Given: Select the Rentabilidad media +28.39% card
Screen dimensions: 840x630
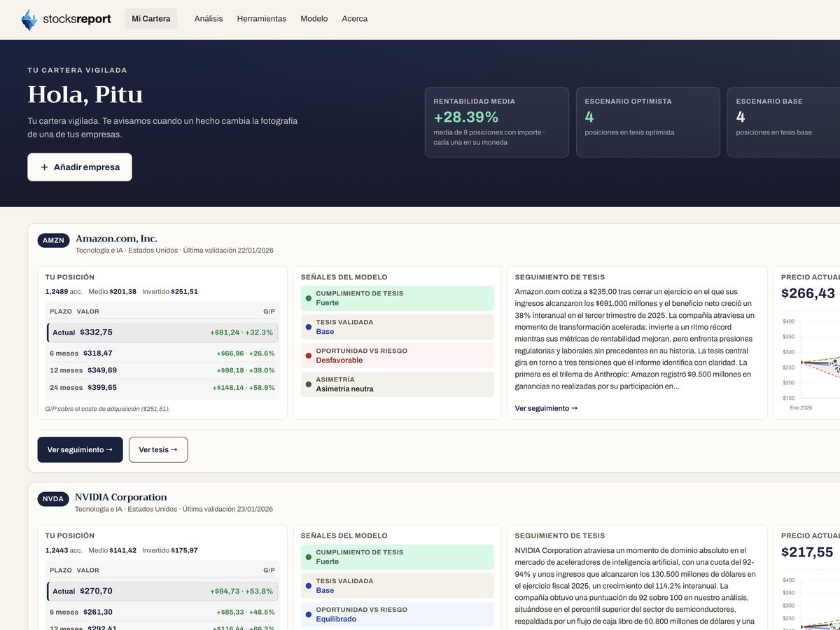Looking at the screenshot, I should (497, 122).
